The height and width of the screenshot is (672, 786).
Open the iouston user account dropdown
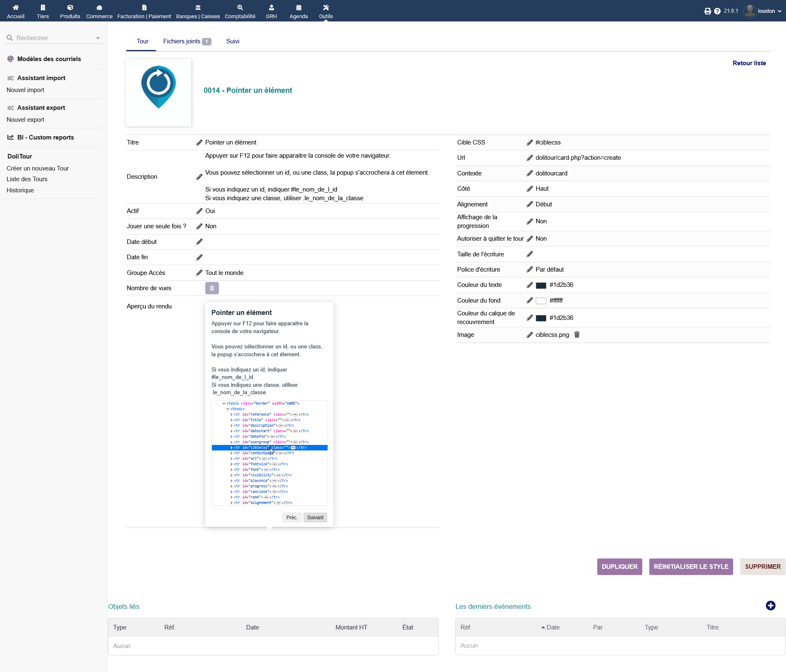coord(762,11)
